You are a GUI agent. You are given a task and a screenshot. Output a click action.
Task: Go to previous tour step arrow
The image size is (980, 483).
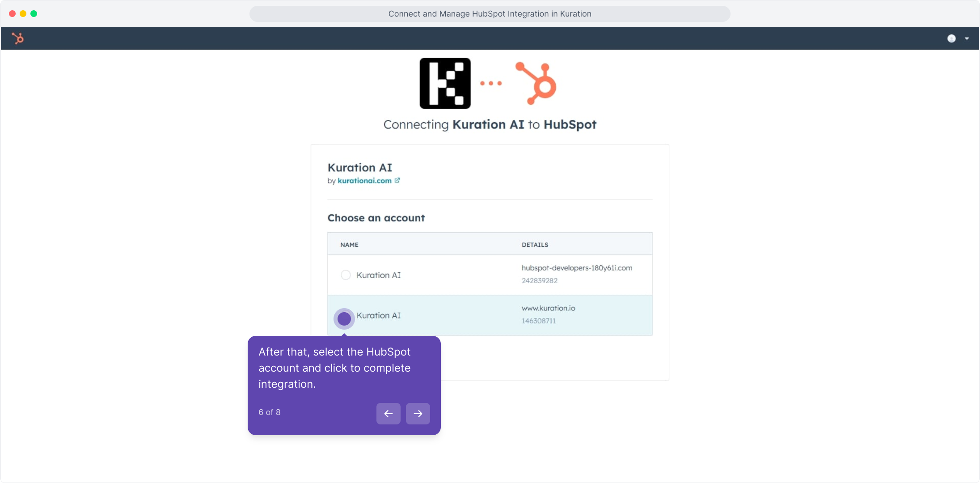[389, 414]
